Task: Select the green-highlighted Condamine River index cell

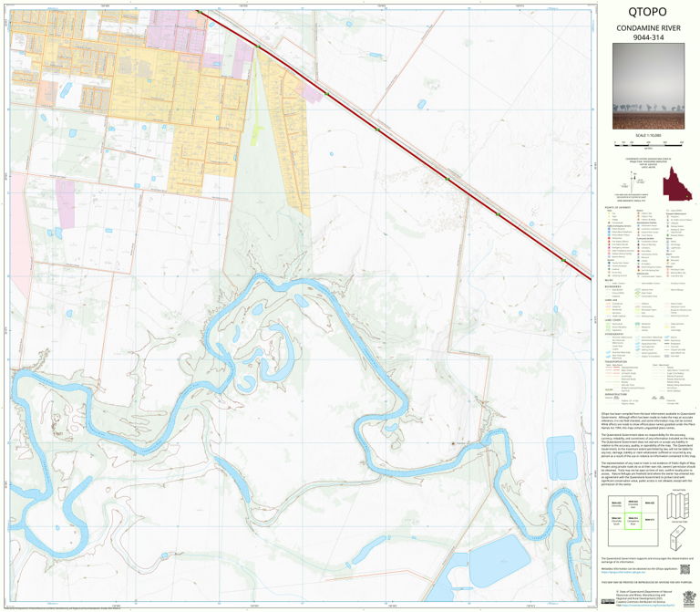Action: (633, 521)
